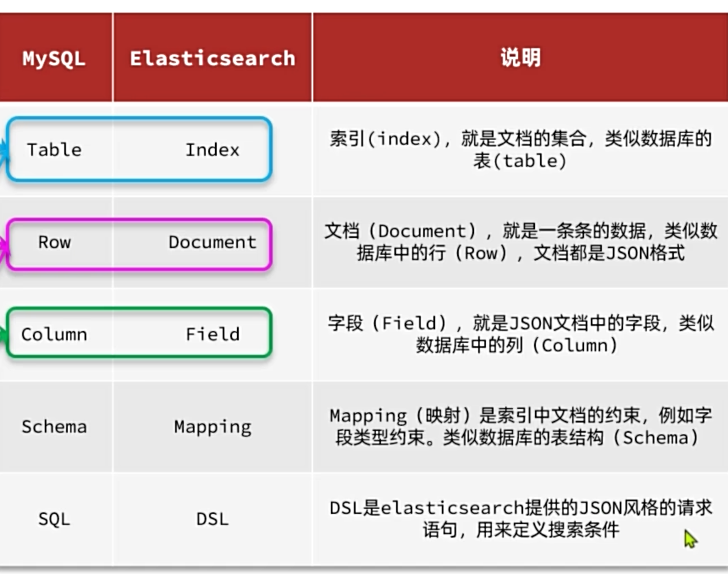Click the Mapping cell
This screenshot has width=728, height=574.
[x=212, y=427]
